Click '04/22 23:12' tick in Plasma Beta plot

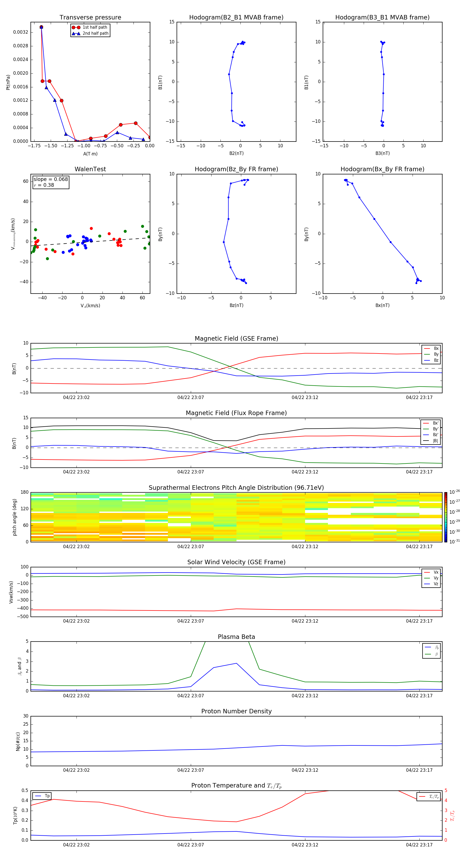click(305, 696)
